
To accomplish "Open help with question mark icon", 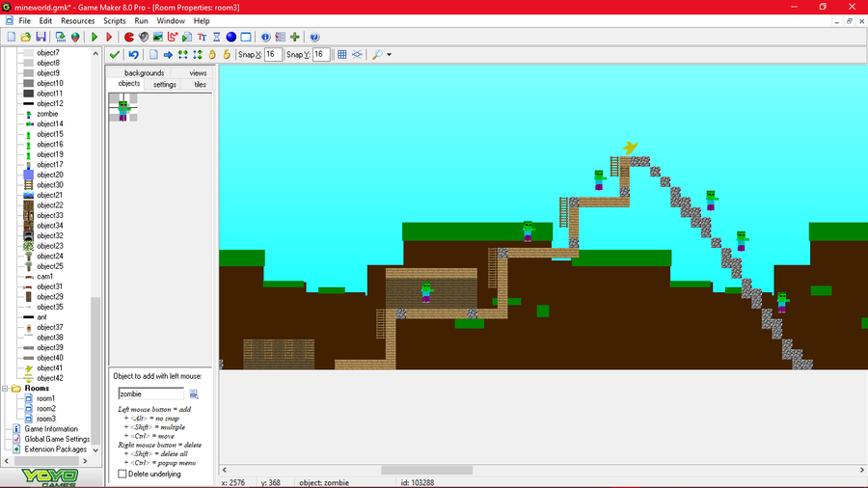I will click(x=314, y=37).
